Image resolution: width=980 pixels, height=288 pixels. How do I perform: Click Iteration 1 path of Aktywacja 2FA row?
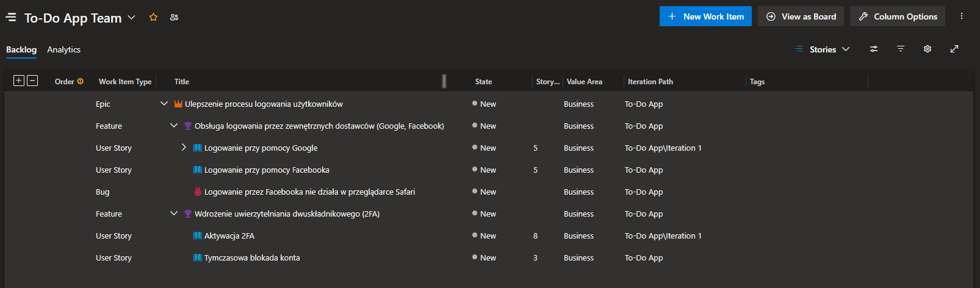663,236
